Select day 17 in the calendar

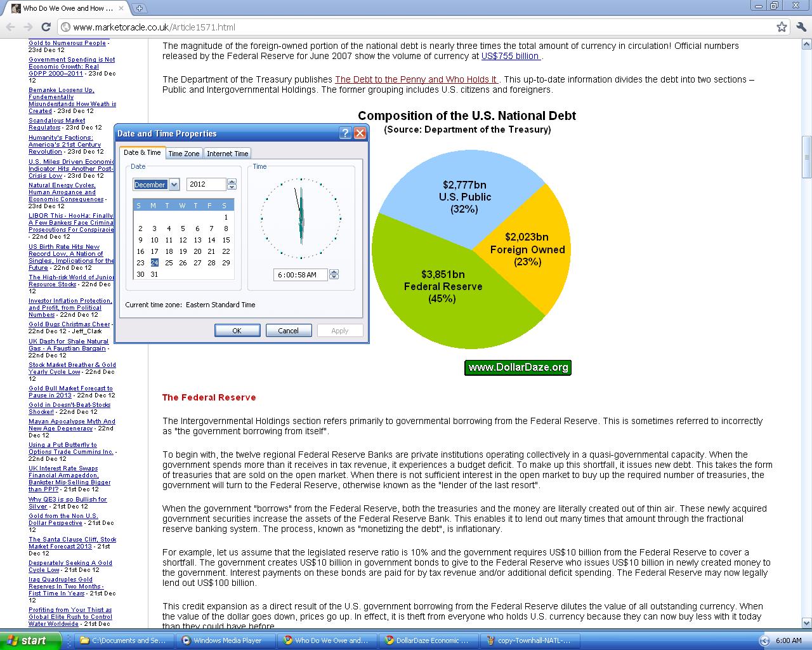(154, 251)
